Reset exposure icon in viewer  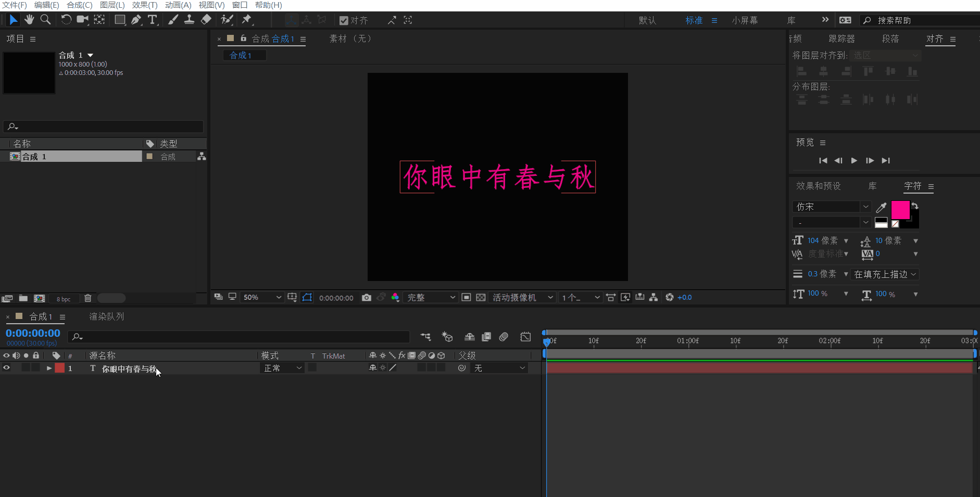670,297
